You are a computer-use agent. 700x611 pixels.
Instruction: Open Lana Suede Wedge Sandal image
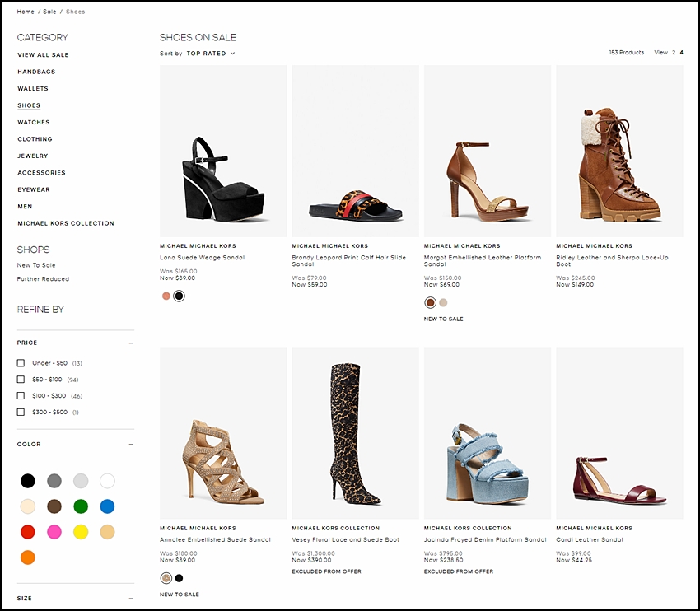pos(223,151)
